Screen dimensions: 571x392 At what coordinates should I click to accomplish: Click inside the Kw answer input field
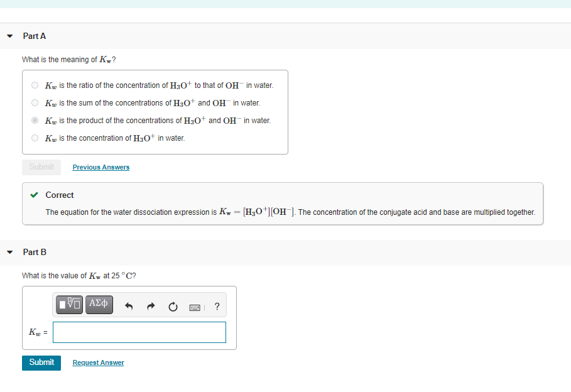coord(139,332)
